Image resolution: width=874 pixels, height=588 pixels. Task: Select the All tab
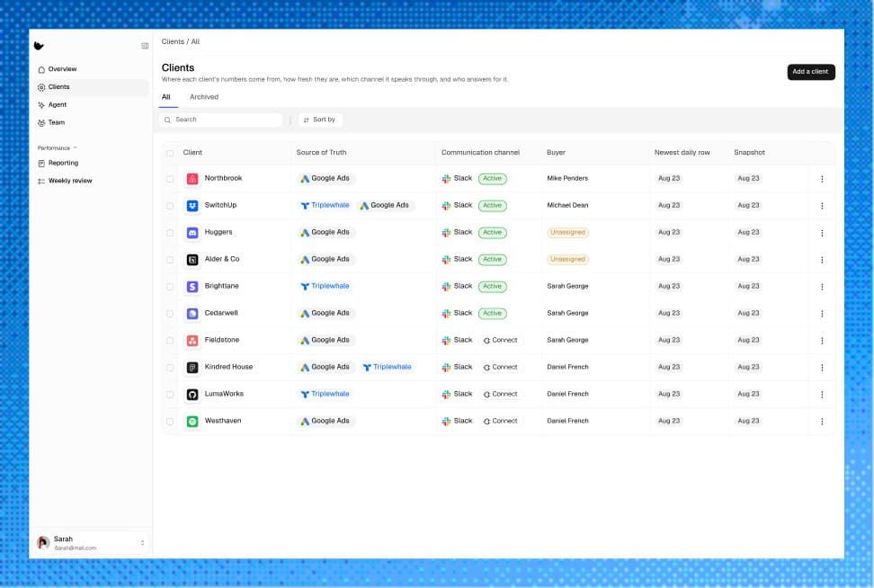(x=166, y=97)
